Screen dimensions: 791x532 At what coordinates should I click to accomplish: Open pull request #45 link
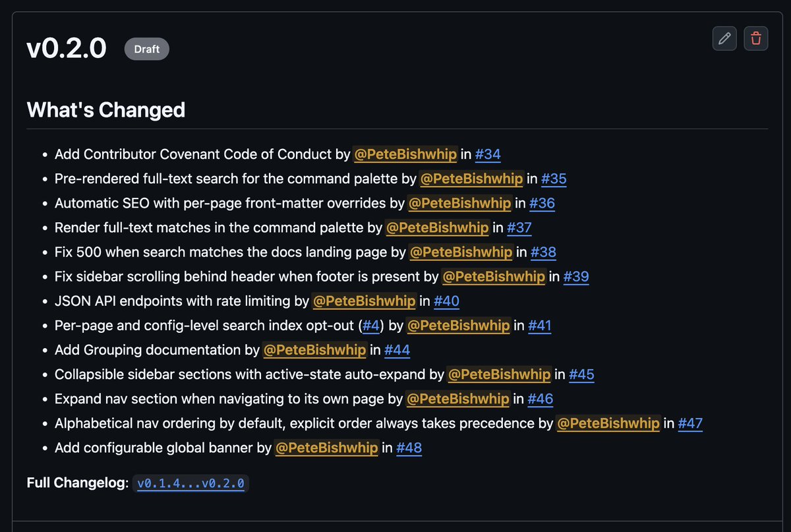tap(581, 374)
